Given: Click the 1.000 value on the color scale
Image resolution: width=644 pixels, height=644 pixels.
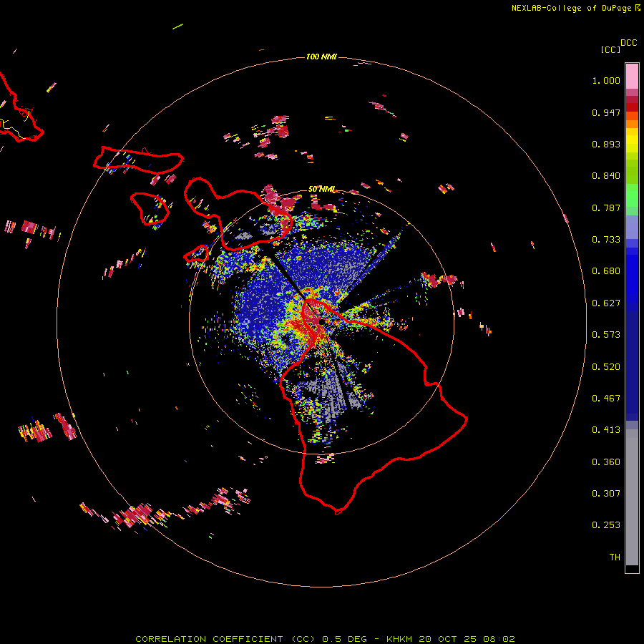Looking at the screenshot, I should (606, 80).
